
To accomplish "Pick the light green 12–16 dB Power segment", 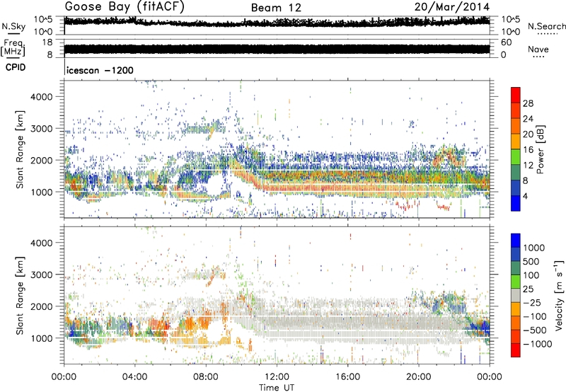I will coord(516,157).
